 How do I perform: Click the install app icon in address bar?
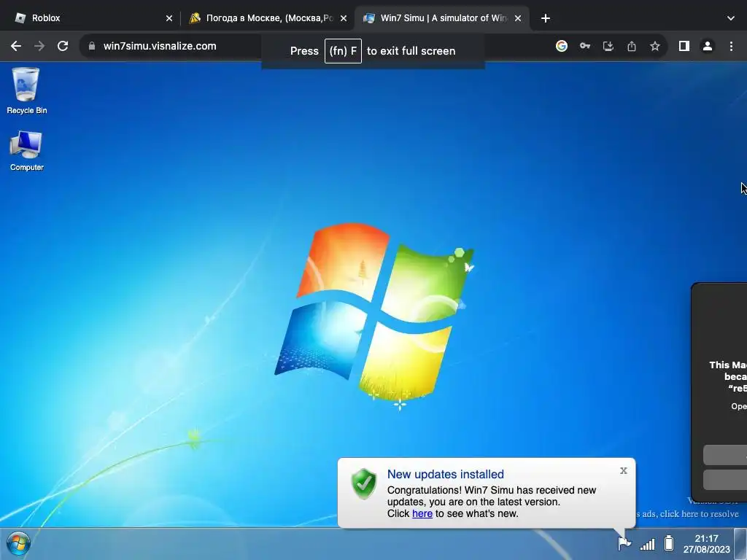click(608, 46)
